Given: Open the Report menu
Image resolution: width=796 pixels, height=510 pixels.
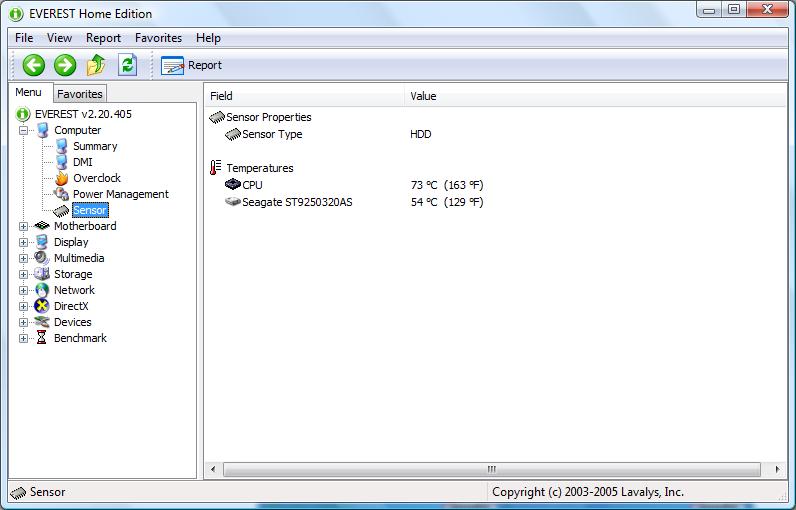Looking at the screenshot, I should click(103, 38).
